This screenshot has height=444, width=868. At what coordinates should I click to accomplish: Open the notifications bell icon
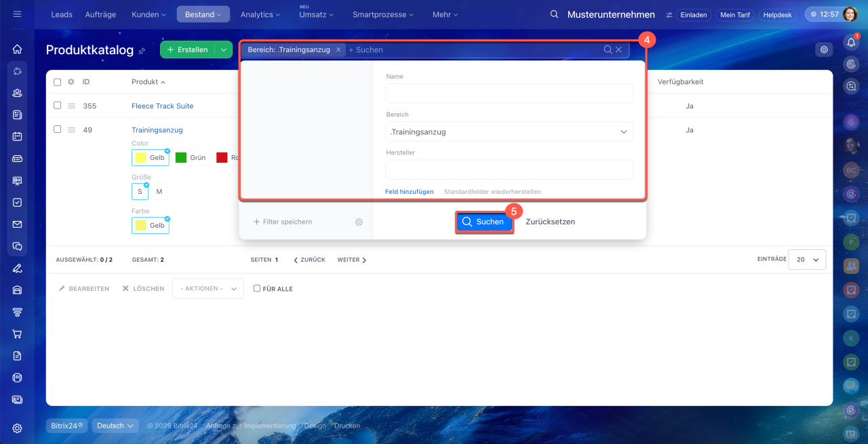click(851, 42)
